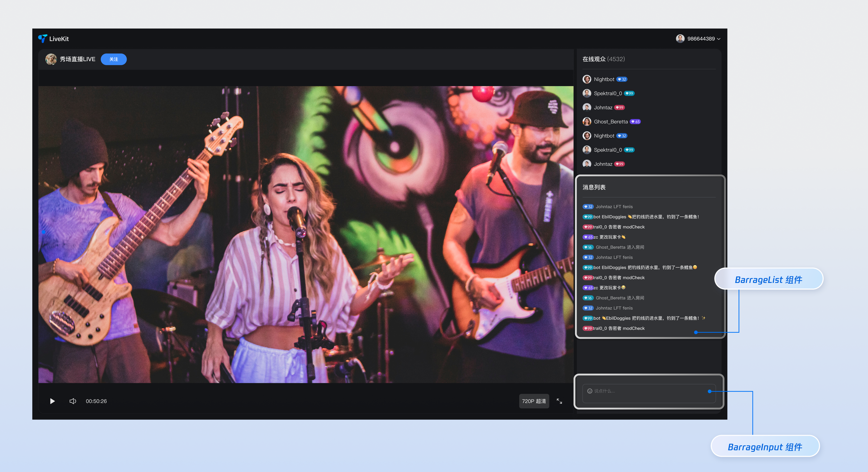Click the first Johntaz level 99 badge
Screen dimensions: 868x472
pyautogui.click(x=619, y=108)
